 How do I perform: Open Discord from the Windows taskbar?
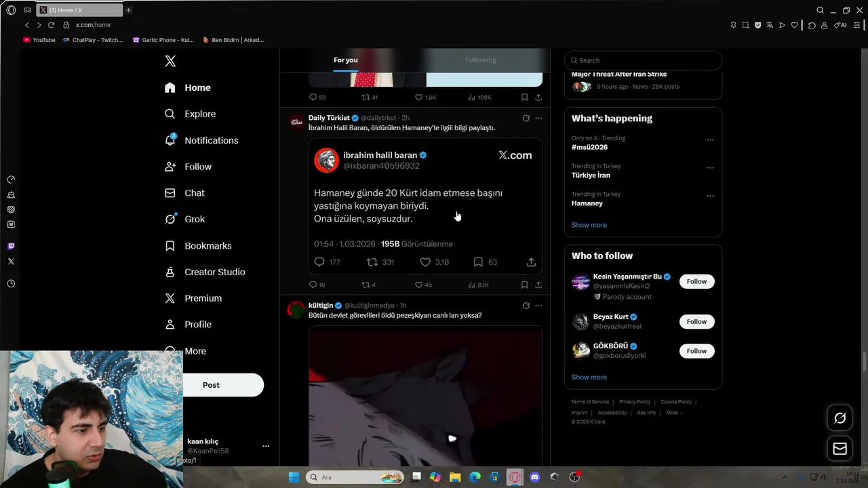point(534,477)
